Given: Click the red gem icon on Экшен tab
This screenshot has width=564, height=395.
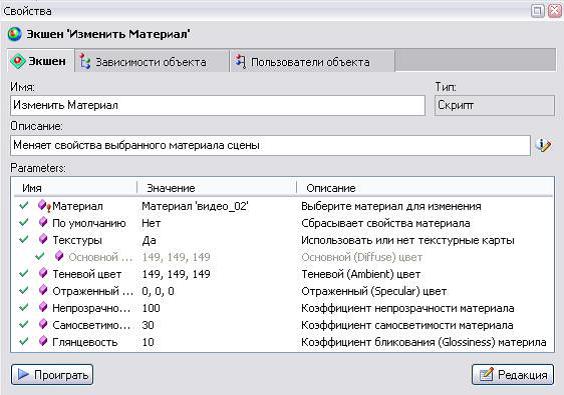Looking at the screenshot, I should (x=17, y=61).
